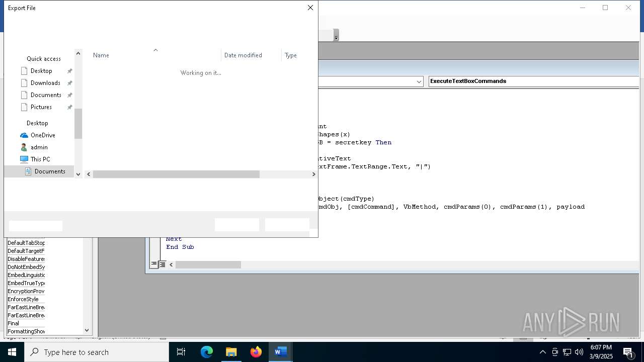
Task: Click code window scroll left arrow
Action: [171, 264]
